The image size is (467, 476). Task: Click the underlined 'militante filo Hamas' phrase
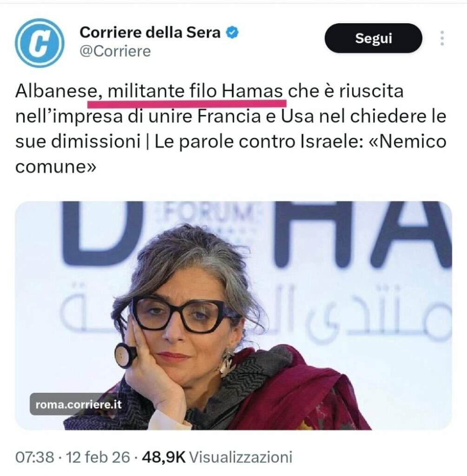click(x=195, y=91)
